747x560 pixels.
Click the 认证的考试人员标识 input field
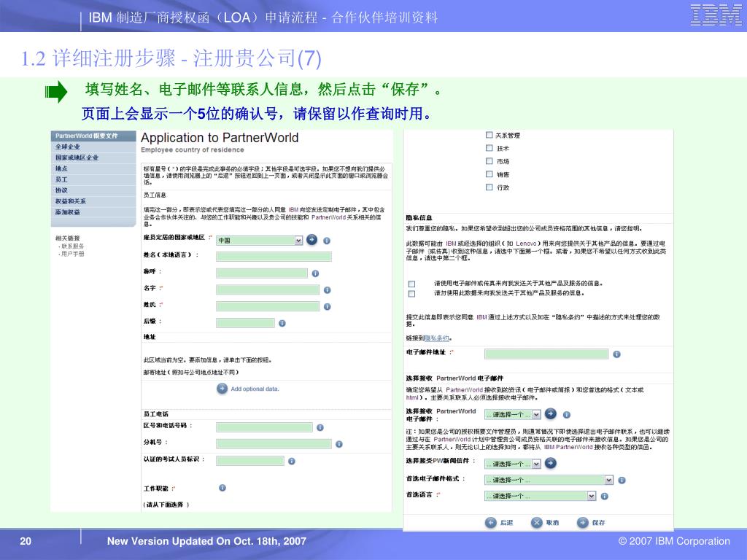point(250,461)
